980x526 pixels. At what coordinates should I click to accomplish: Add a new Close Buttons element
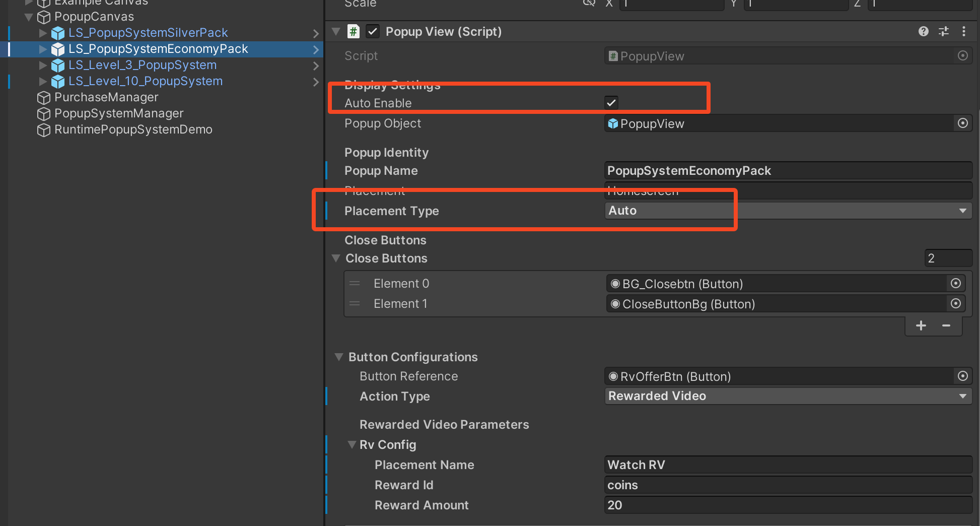coord(921,325)
